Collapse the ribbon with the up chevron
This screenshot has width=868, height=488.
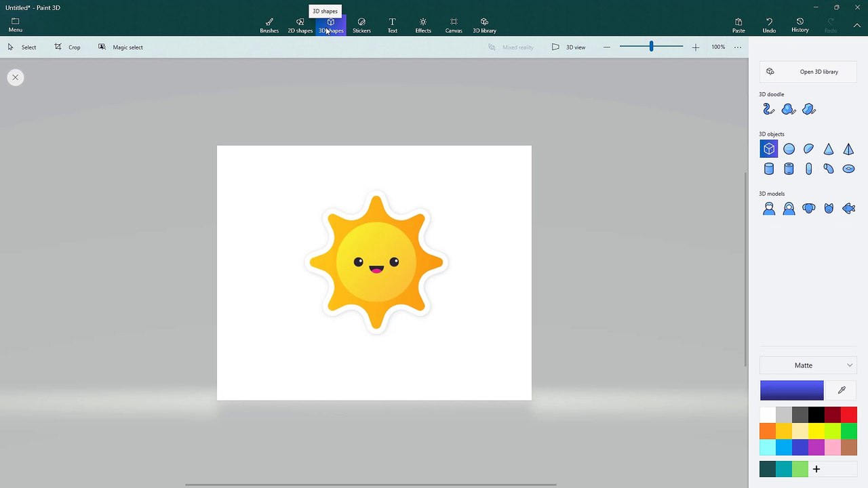(x=858, y=25)
